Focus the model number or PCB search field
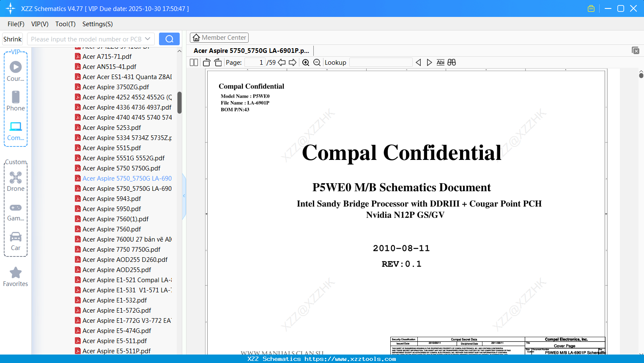This screenshot has height=363, width=644. point(86,39)
